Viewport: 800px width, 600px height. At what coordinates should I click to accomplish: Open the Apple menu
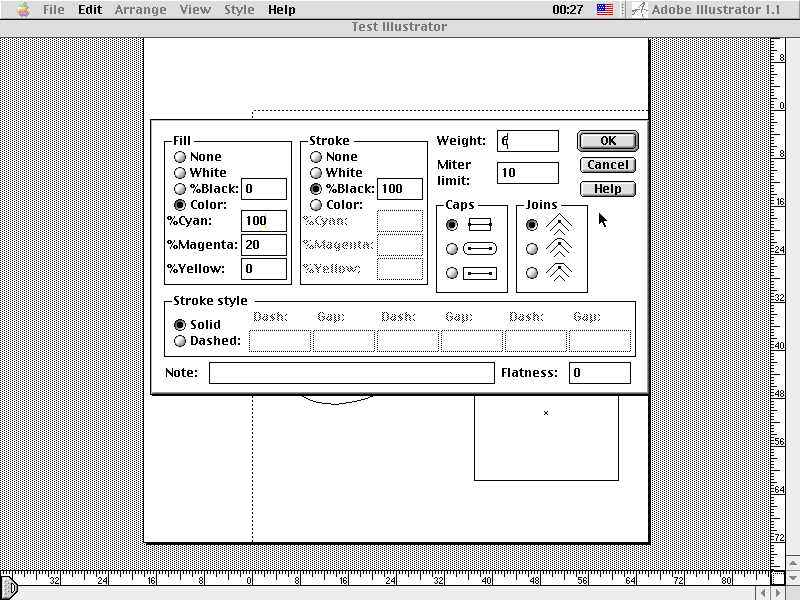pos(23,10)
